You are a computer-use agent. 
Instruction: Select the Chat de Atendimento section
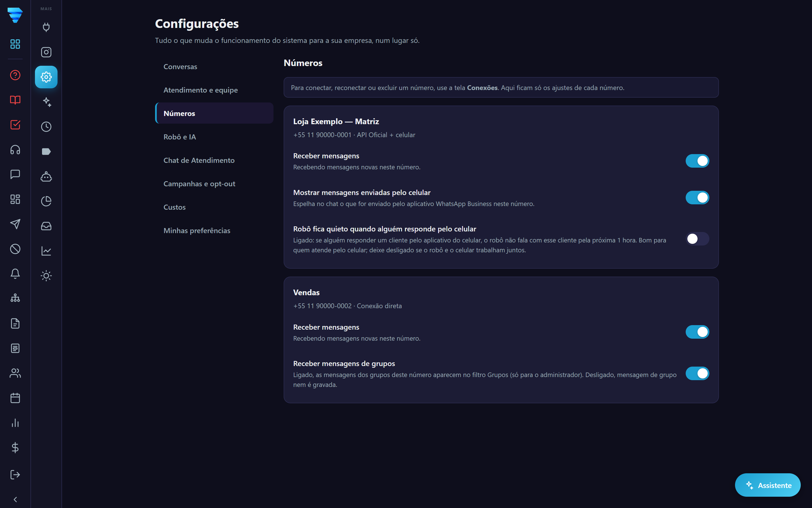point(214,160)
